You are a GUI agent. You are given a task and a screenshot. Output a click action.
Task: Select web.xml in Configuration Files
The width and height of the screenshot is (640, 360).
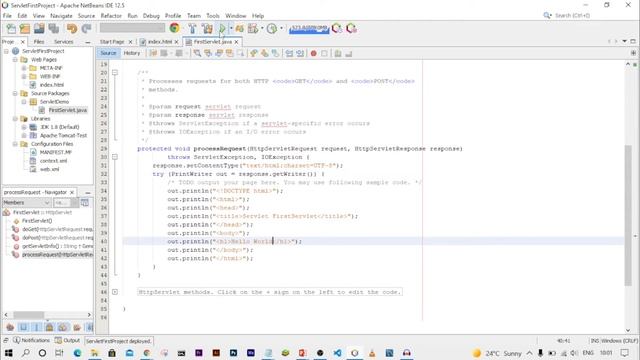pyautogui.click(x=49, y=169)
